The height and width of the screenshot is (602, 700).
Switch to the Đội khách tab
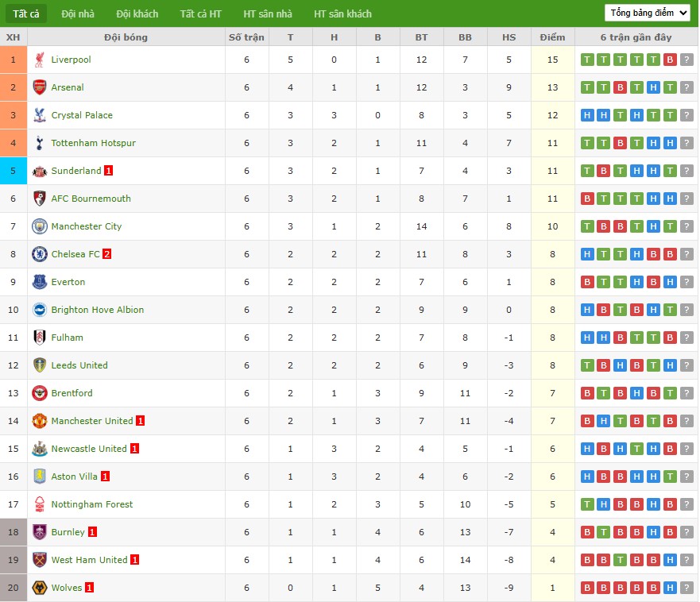137,14
